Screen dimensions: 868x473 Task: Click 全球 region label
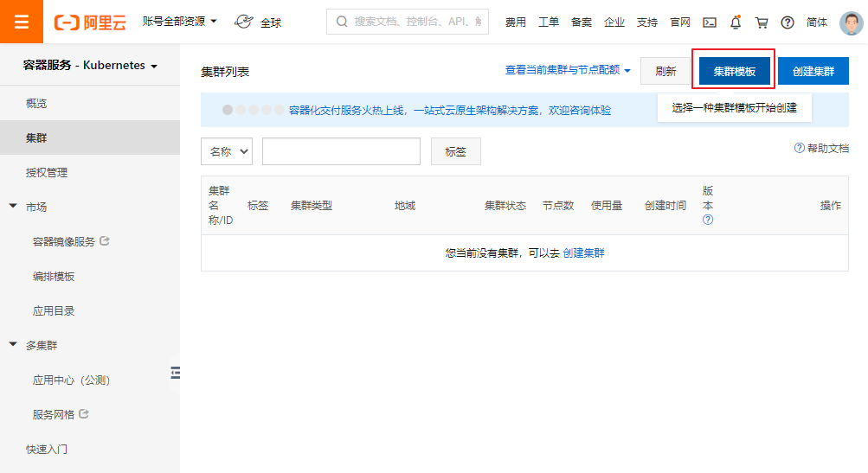271,22
